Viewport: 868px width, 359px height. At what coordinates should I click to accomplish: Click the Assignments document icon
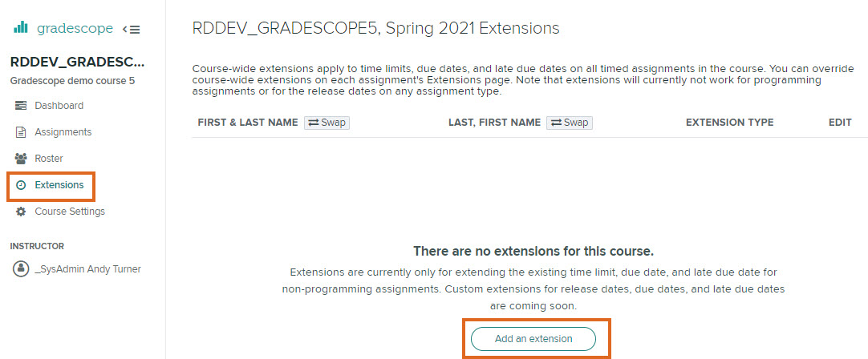(x=21, y=132)
